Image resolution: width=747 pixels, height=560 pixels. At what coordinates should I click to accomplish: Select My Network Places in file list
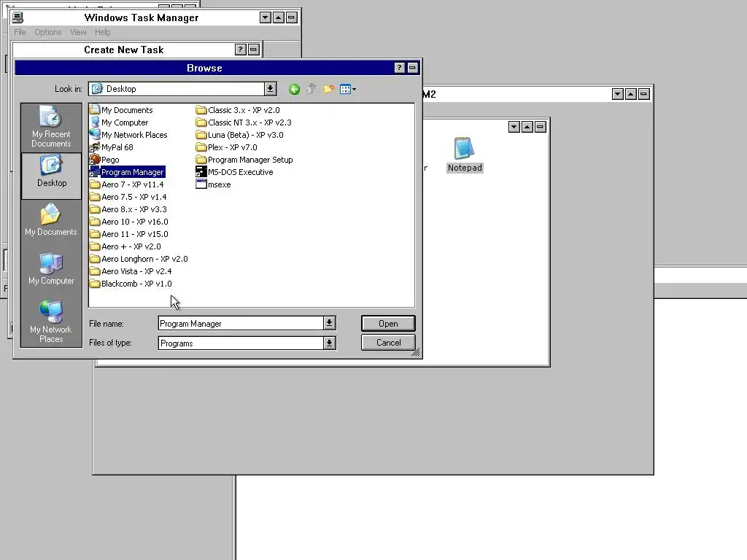[128, 135]
